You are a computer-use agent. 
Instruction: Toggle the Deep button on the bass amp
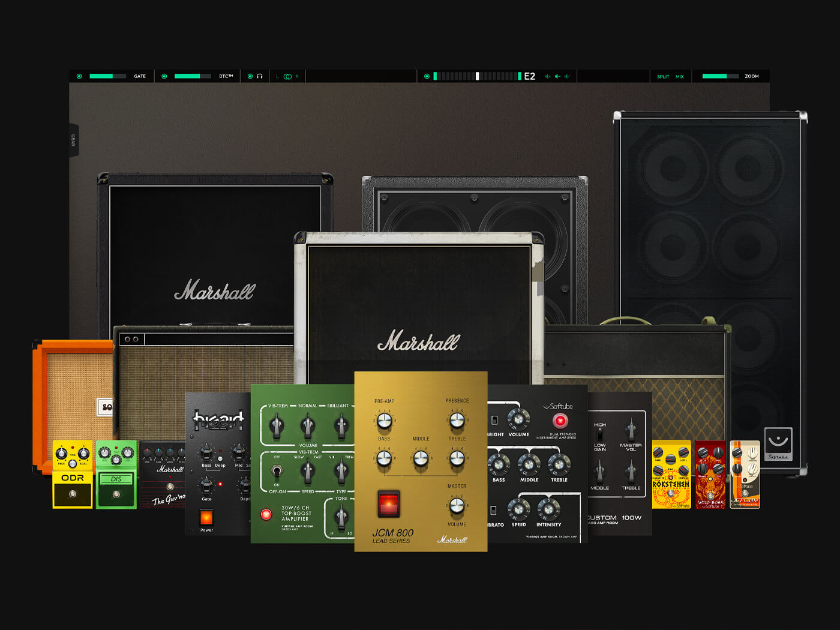[x=220, y=458]
